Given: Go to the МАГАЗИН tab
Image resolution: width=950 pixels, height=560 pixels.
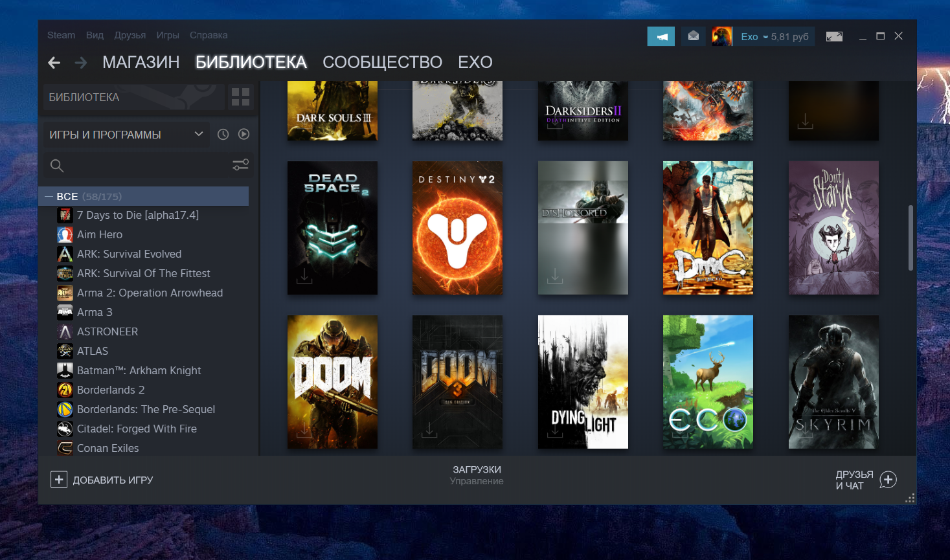Looking at the screenshot, I should tap(141, 62).
